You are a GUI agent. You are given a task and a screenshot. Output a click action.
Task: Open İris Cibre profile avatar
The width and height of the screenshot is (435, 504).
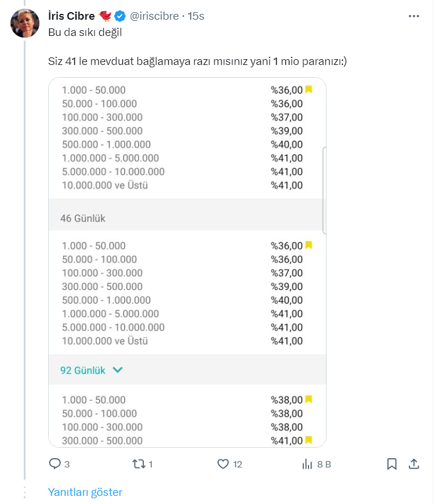[x=26, y=23]
